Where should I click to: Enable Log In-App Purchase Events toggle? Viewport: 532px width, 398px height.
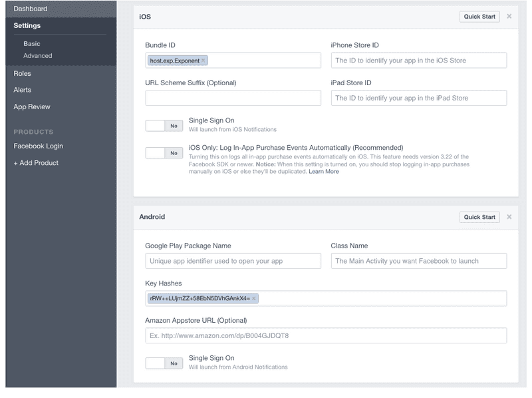click(164, 153)
